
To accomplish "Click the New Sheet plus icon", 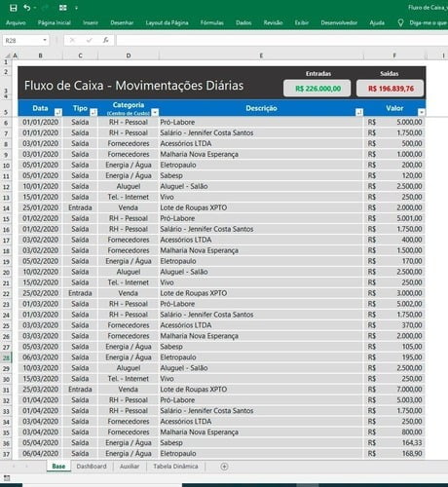I will (x=224, y=467).
